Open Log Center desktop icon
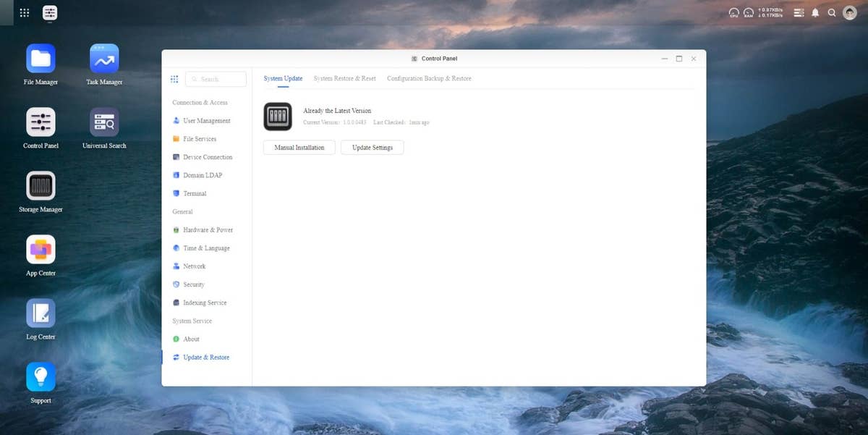Image resolution: width=868 pixels, height=435 pixels. 41,313
